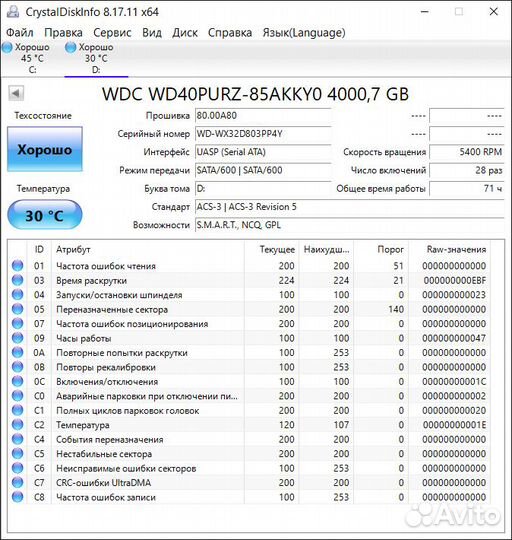Click the ID column header
The height and width of the screenshot is (540, 512).
(x=39, y=249)
